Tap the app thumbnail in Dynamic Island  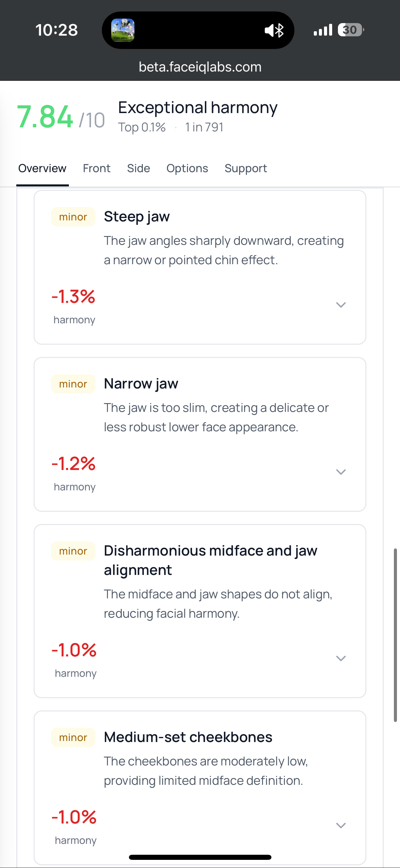(123, 30)
